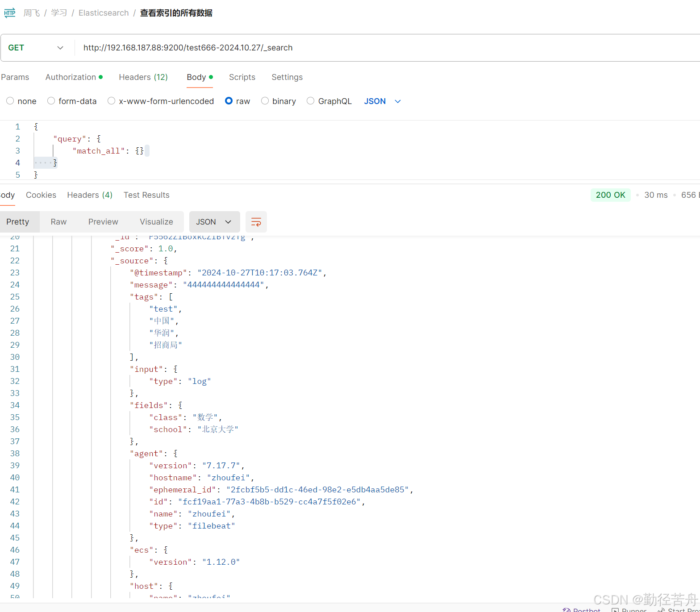
Task: Switch to the Params tab
Action: [15, 77]
